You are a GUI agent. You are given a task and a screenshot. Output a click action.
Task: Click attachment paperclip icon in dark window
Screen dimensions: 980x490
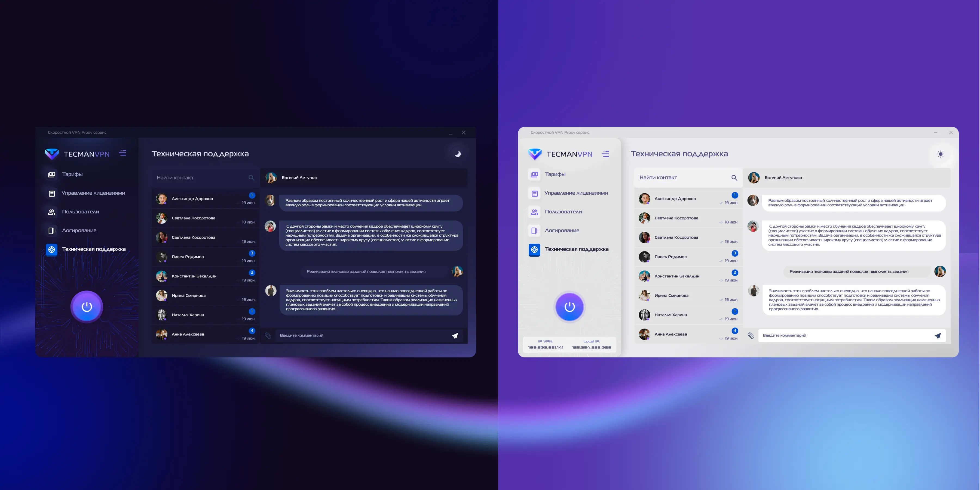268,336
